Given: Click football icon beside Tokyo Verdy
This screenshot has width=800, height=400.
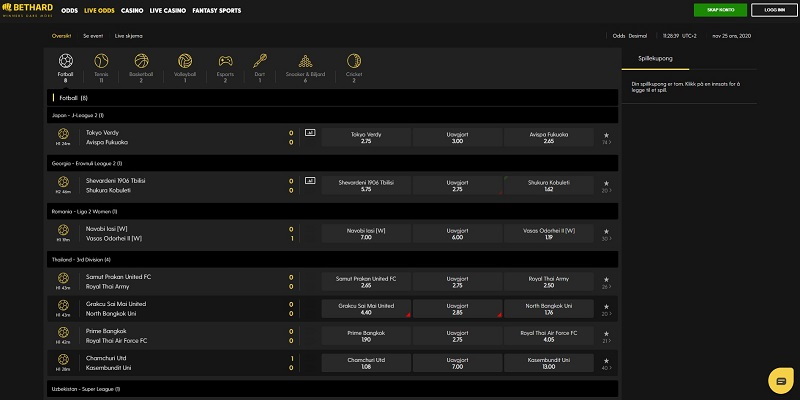Looking at the screenshot, I should [63, 134].
